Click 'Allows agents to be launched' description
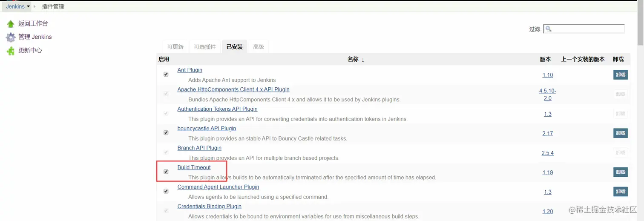Screen dimensions: 644x221 258,197
